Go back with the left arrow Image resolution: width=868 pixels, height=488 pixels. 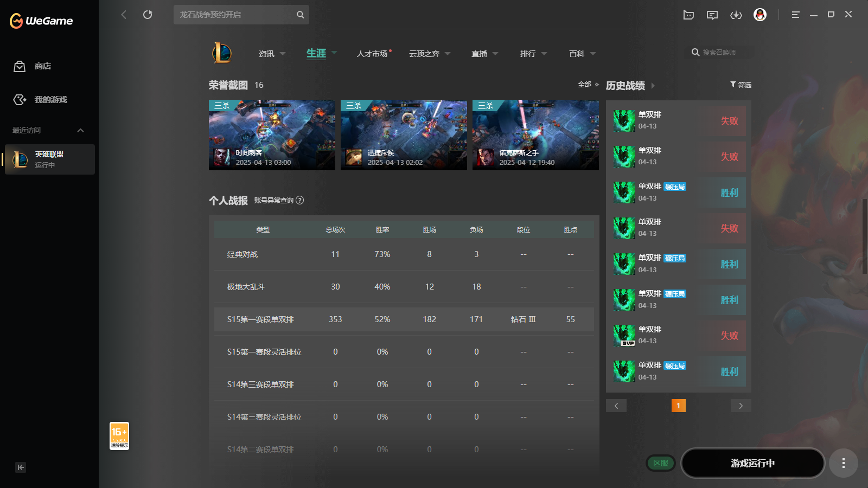click(x=124, y=15)
